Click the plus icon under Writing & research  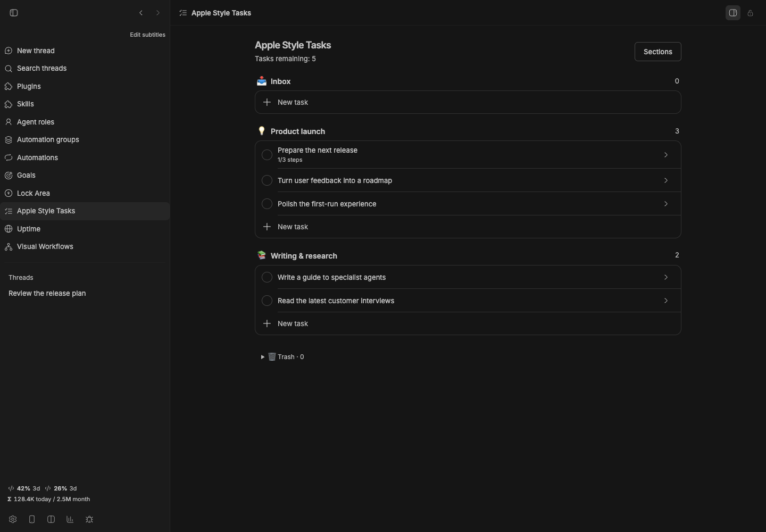[267, 323]
